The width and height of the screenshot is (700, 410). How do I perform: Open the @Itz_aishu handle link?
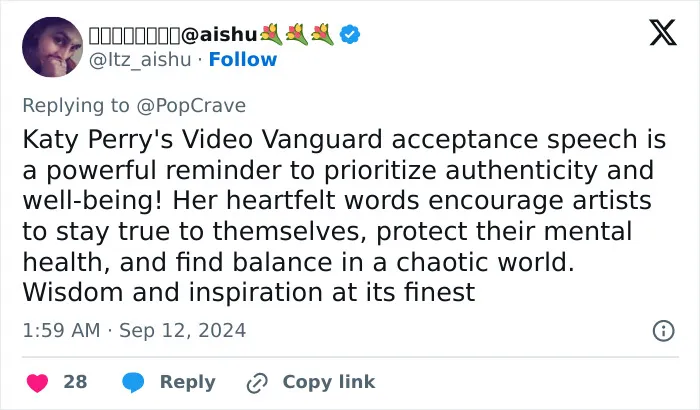140,59
